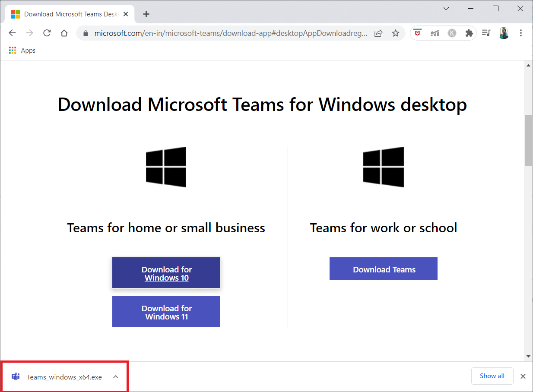533x392 pixels.
Task: Open the red shield extension
Action: pyautogui.click(x=417, y=33)
